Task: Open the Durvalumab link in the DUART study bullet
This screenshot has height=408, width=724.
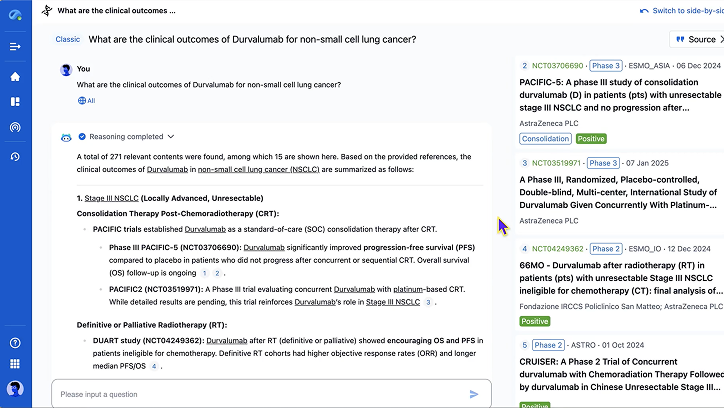Action: pos(227,341)
